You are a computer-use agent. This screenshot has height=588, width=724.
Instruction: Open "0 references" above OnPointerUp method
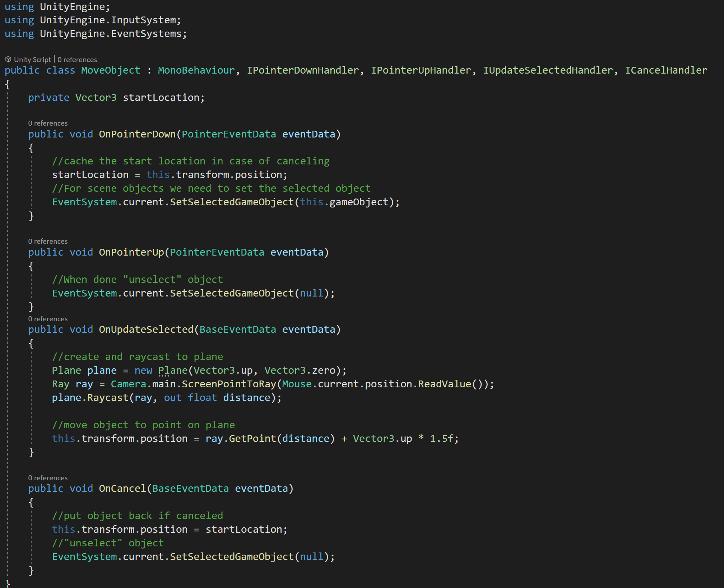(x=48, y=241)
